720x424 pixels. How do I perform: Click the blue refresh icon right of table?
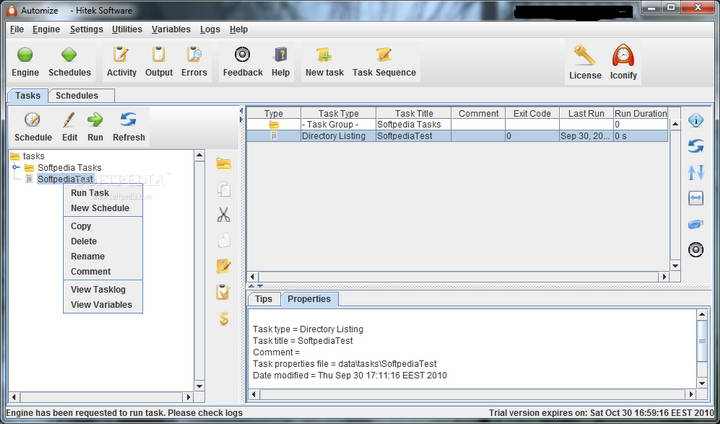click(x=696, y=146)
